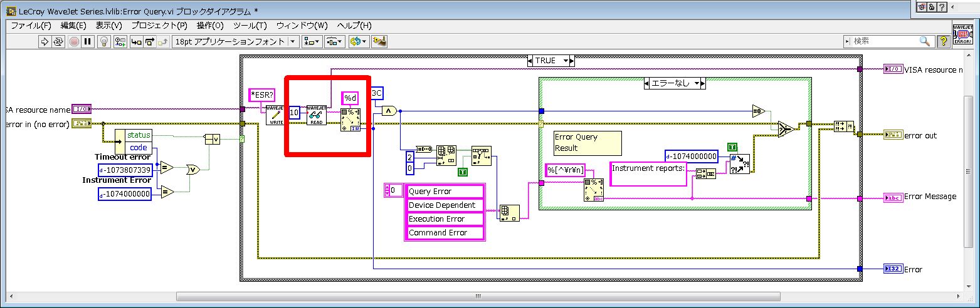
Task: Click the Abort Execution stop button
Action: [x=74, y=41]
